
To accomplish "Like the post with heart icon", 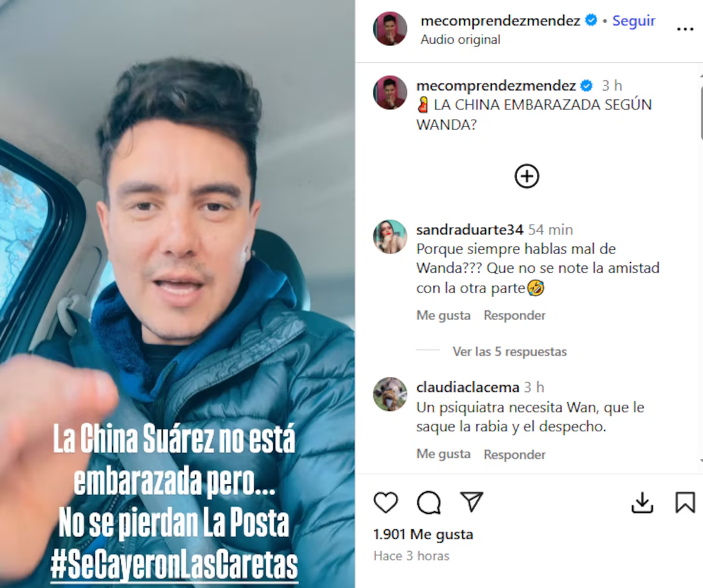I will (385, 502).
